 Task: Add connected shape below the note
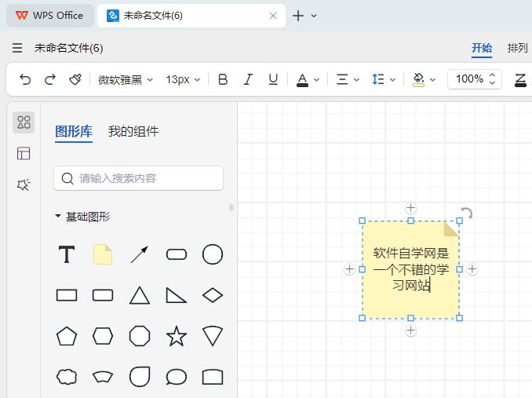coord(410,330)
